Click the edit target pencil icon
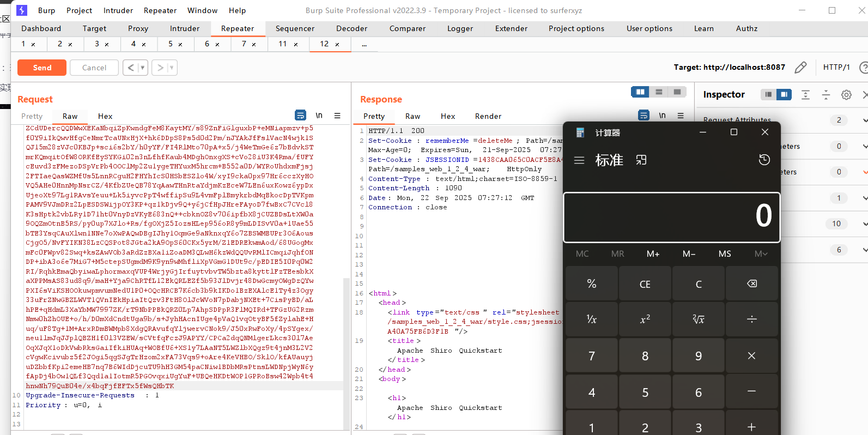Screen dimensions: 868x435 click(x=800, y=68)
